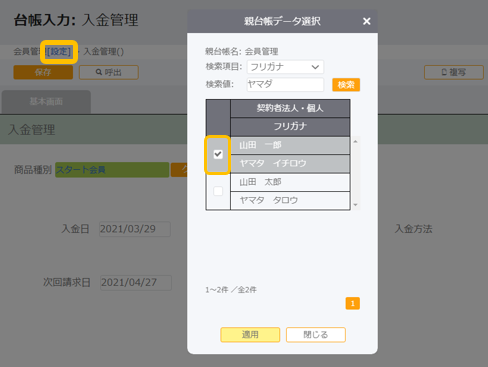Switch to the 基本画面 tab
Screen dimensions: 488x367
(46, 102)
